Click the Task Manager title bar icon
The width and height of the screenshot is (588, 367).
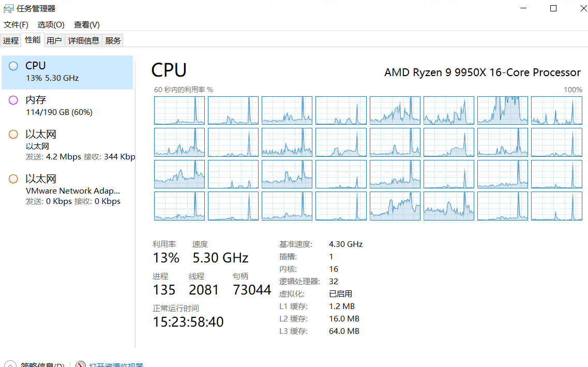pyautogui.click(x=8, y=8)
